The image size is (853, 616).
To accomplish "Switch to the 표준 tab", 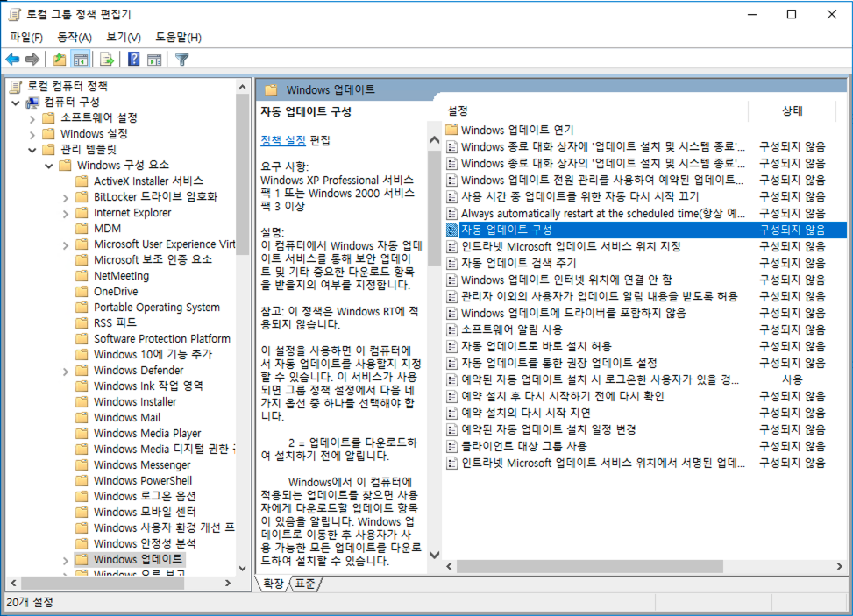I will coord(305,584).
